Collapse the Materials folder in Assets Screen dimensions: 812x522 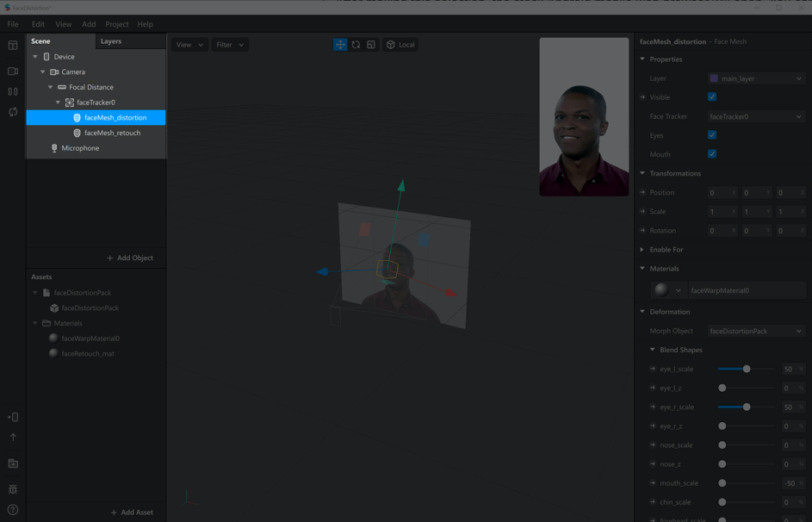coord(35,323)
